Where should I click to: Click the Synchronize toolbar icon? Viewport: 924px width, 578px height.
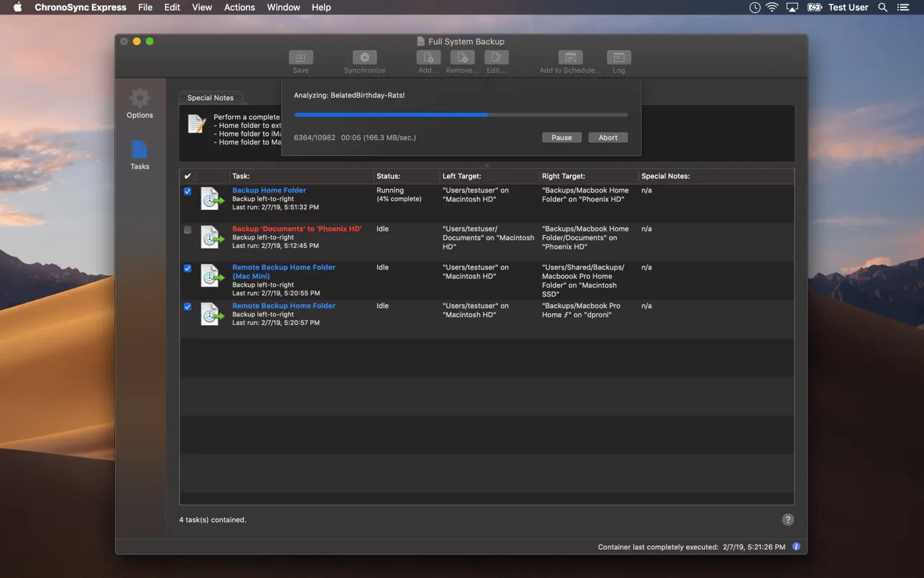[x=364, y=58]
